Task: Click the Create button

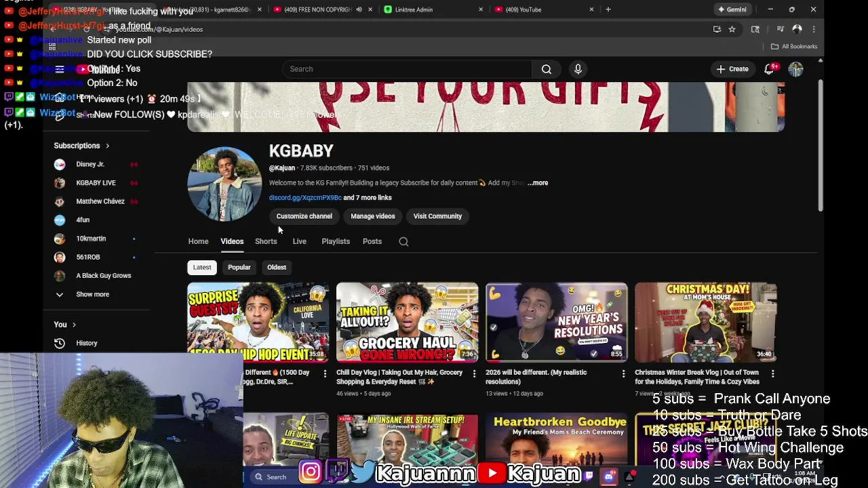Action: (x=732, y=69)
